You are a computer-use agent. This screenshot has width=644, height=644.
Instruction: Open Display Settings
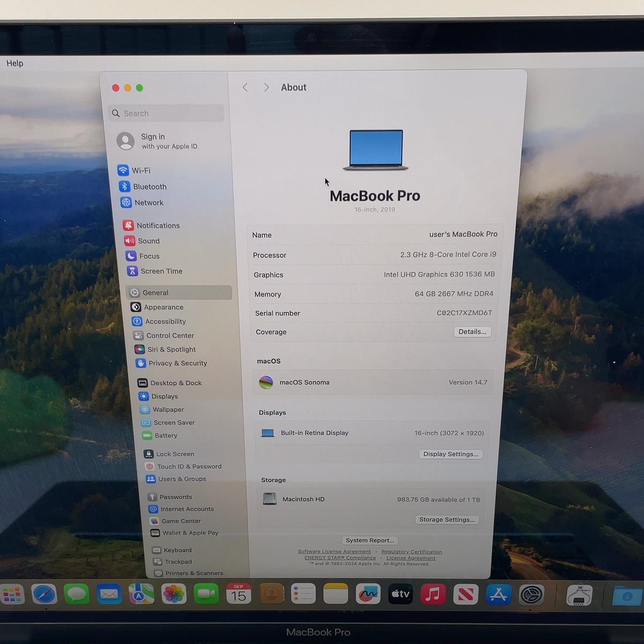coord(451,454)
